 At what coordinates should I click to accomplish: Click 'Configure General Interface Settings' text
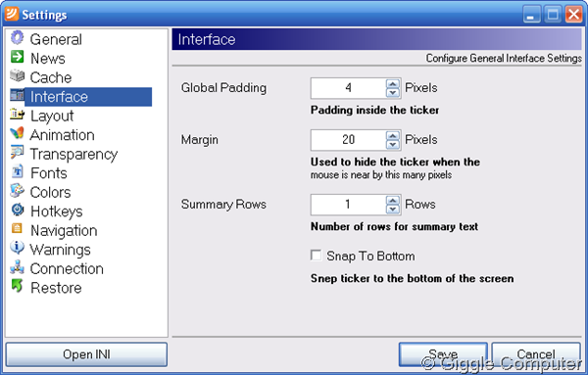(x=504, y=59)
